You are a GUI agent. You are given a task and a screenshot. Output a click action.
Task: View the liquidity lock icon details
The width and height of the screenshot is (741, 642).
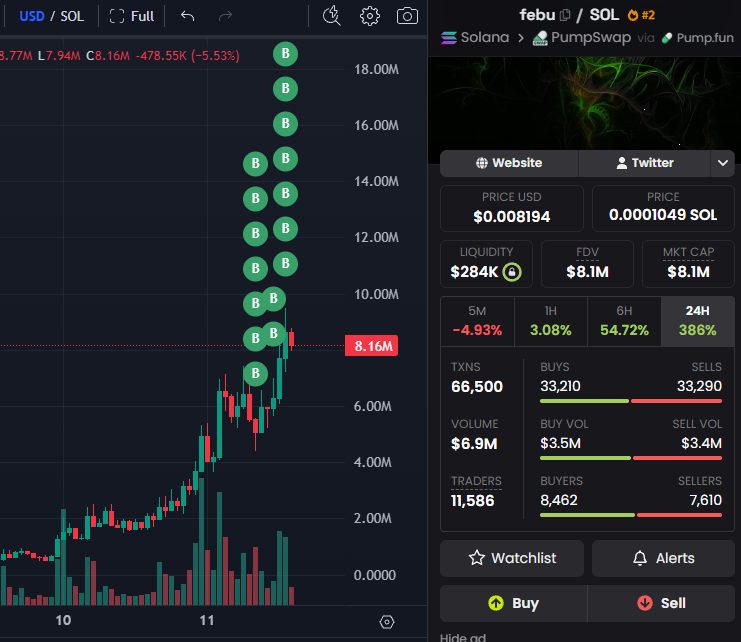click(512, 272)
